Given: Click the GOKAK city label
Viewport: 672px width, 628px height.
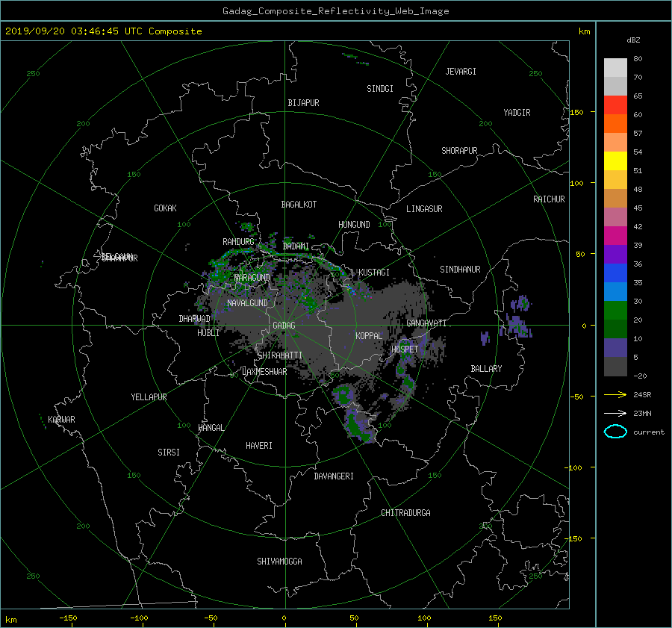Looking at the screenshot, I should pyautogui.click(x=166, y=208).
